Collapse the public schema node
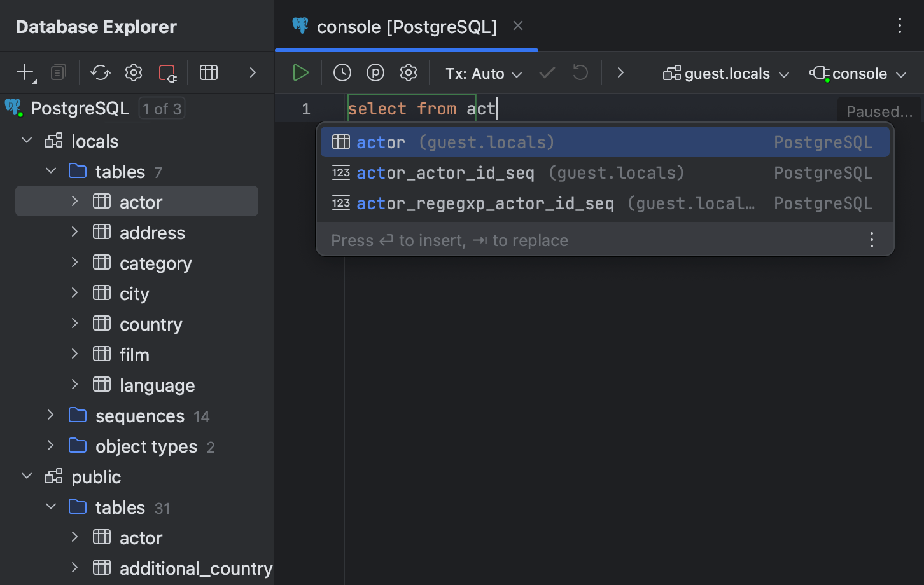This screenshot has width=924, height=585. [26, 476]
